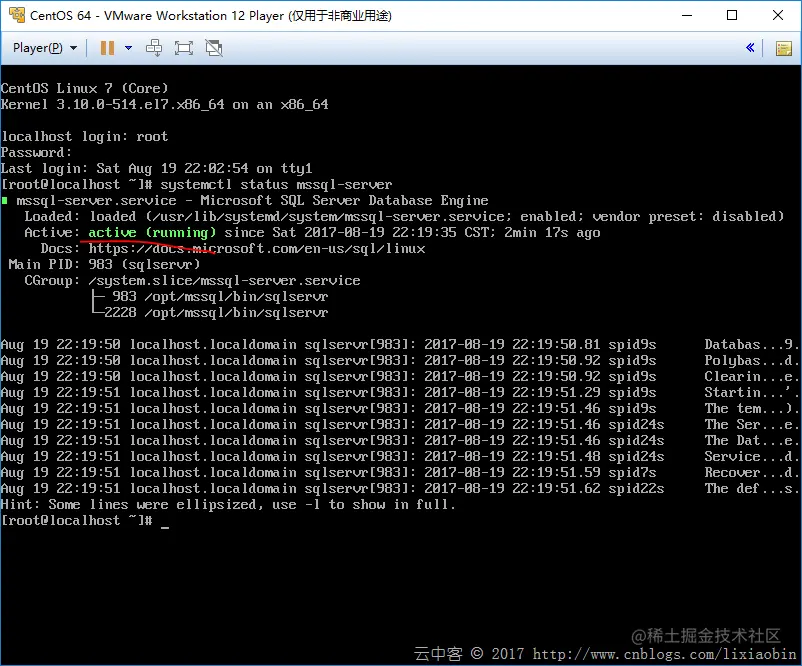Minimize the VMware Player window
The width and height of the screenshot is (802, 666).
coord(687,15)
